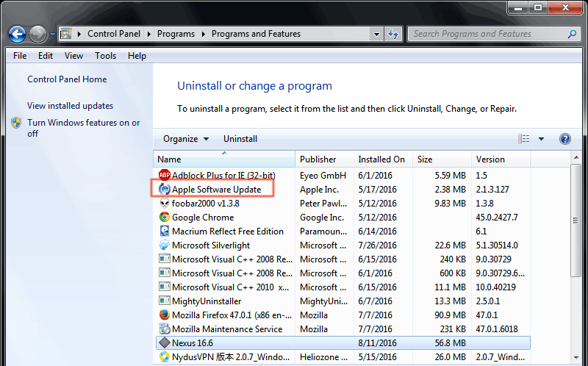Screen dimensions: 588x366
Task: Click Programs breadcrumb segment
Action: pos(176,34)
